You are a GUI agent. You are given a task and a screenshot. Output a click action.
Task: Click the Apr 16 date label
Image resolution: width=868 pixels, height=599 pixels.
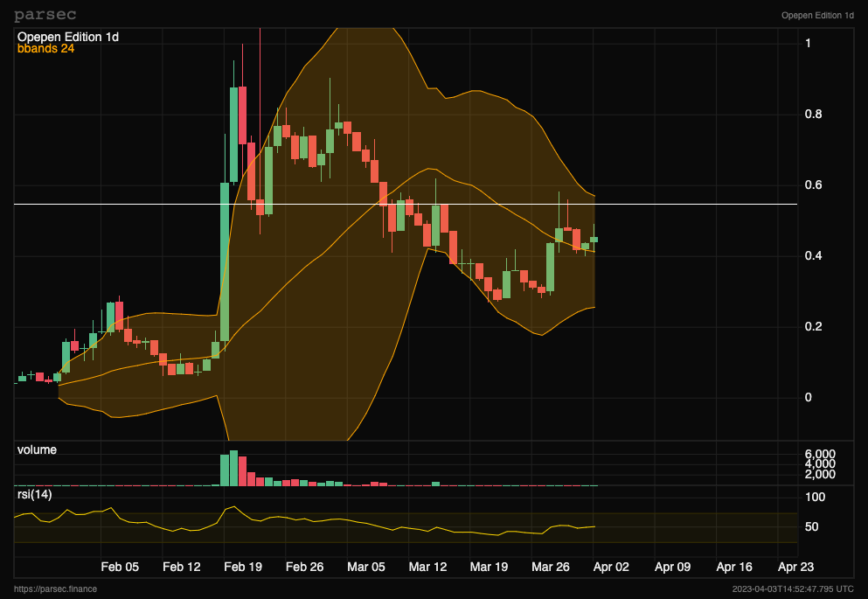pos(734,567)
